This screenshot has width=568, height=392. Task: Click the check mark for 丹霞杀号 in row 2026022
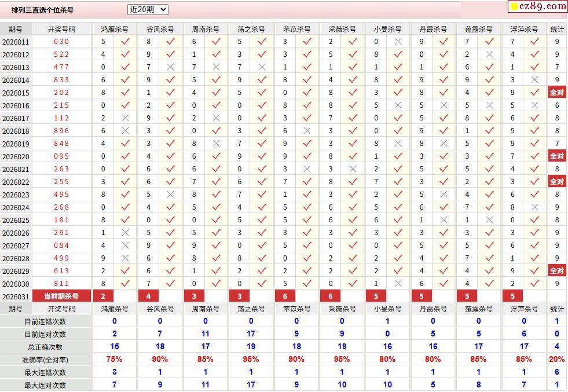click(444, 181)
